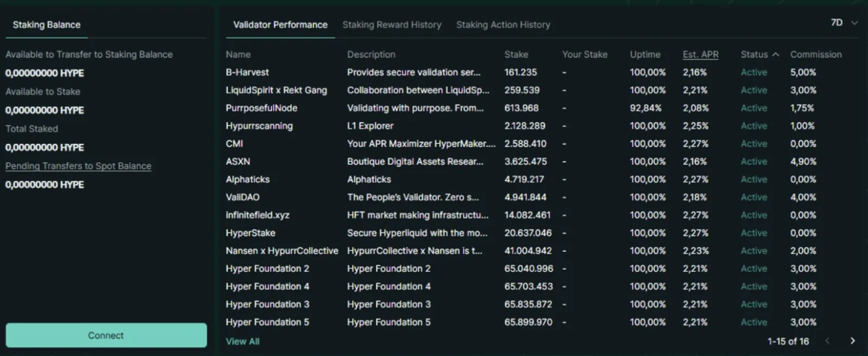868x356 pixels.
Task: Click the previous page arrow
Action: 827,341
